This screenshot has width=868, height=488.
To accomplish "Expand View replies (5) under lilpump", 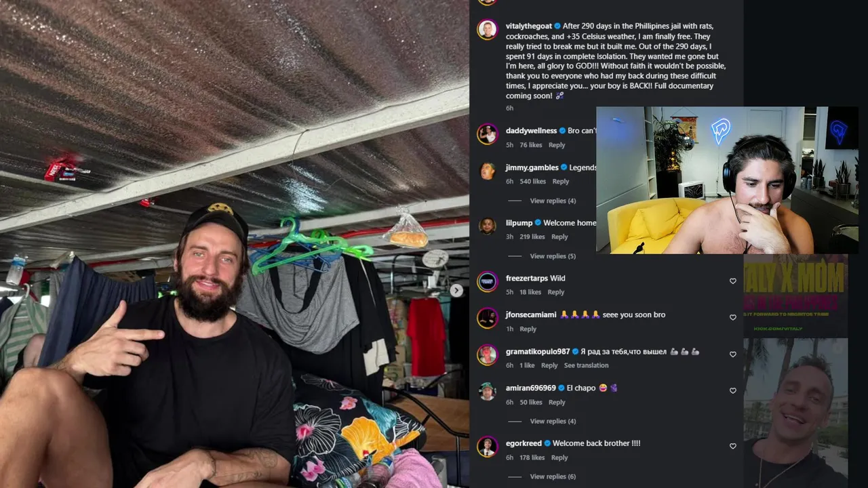I will pyautogui.click(x=553, y=256).
